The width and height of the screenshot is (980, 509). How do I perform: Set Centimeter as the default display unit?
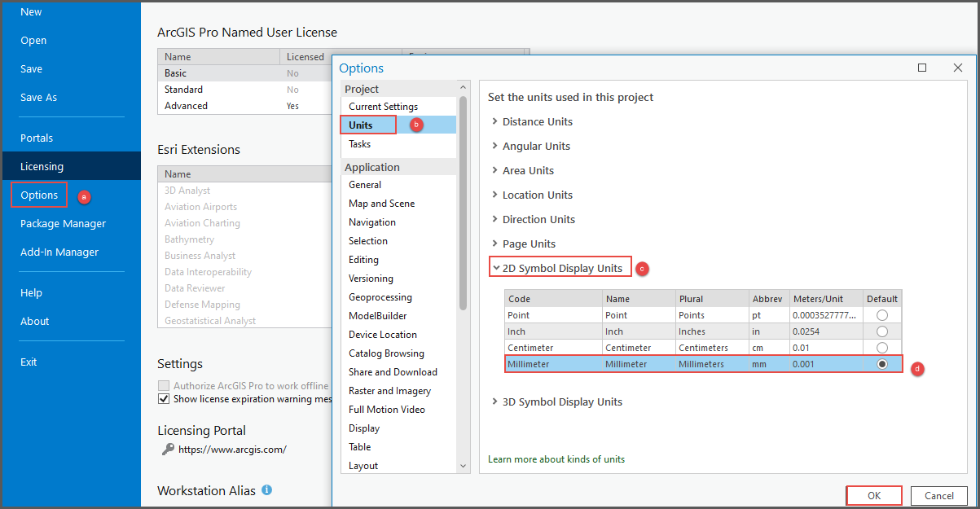[x=881, y=347]
